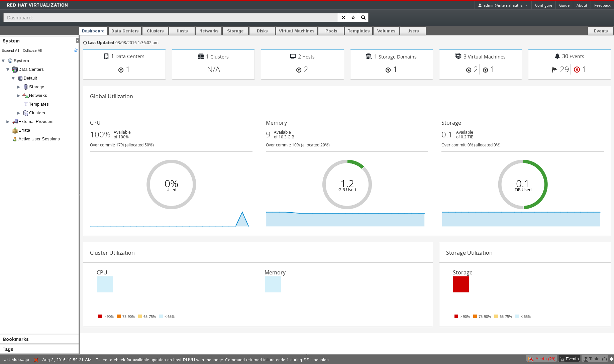Click the red Storage utilization block
The image size is (614, 364).
[x=461, y=284]
